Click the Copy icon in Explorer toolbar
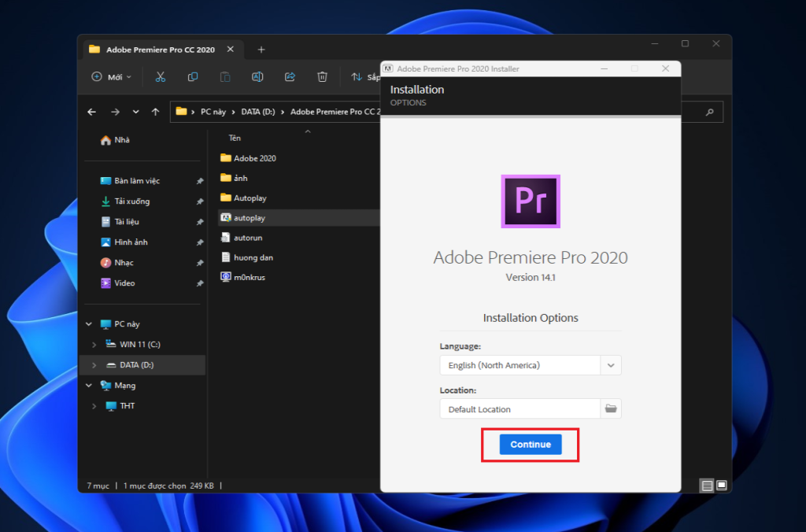The width and height of the screenshot is (806, 532). click(193, 77)
